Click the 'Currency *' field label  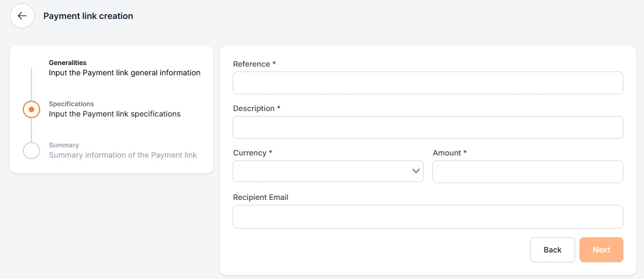pyautogui.click(x=252, y=153)
